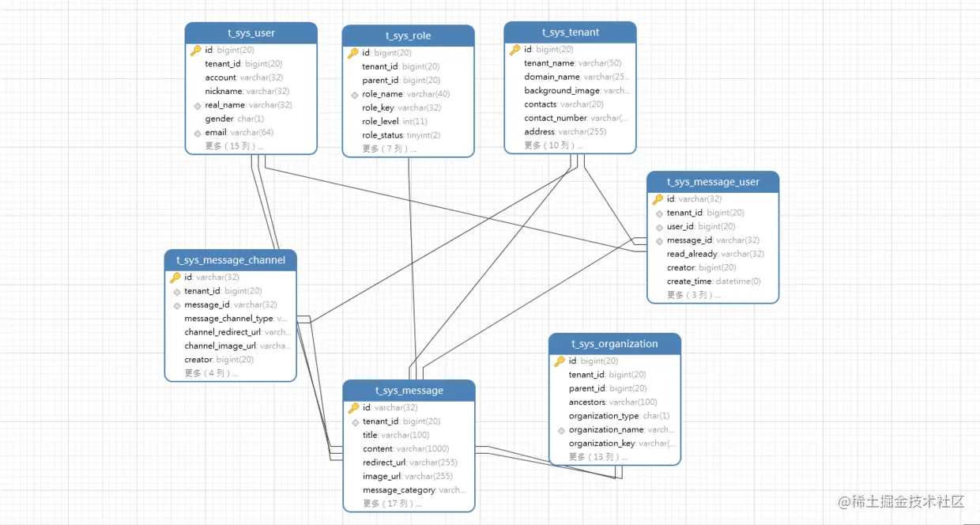Click the organization_key column in t_sys_organization
Viewport: 980px width, 525px height.
tap(622, 444)
